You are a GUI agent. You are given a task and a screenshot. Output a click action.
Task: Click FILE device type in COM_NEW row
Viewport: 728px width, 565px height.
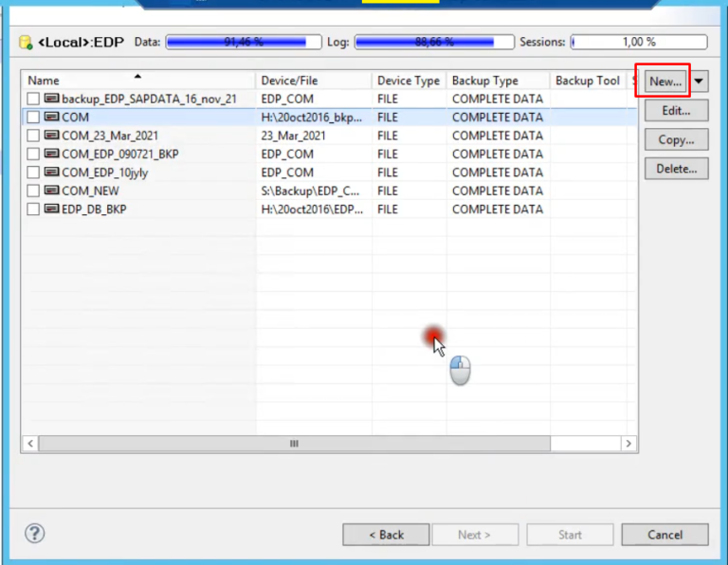pos(388,191)
